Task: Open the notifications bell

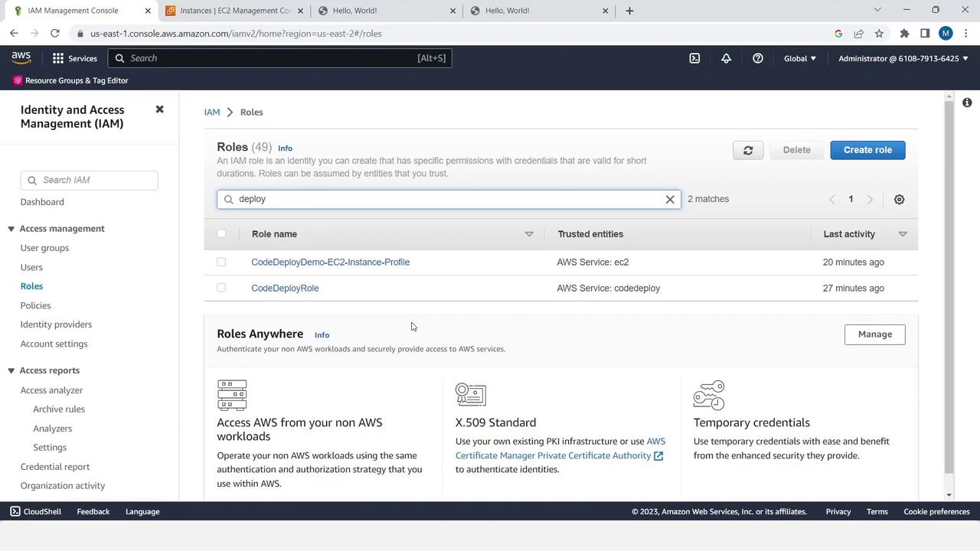Action: point(726,58)
